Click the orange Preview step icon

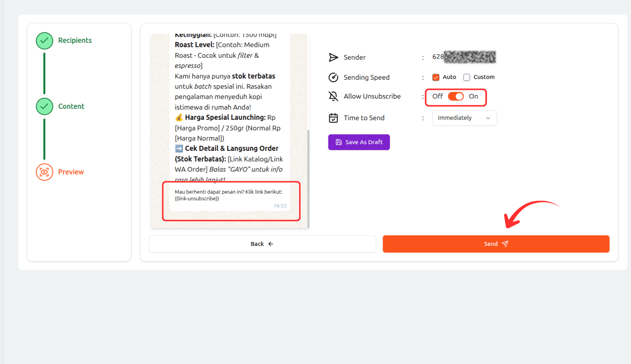click(44, 172)
